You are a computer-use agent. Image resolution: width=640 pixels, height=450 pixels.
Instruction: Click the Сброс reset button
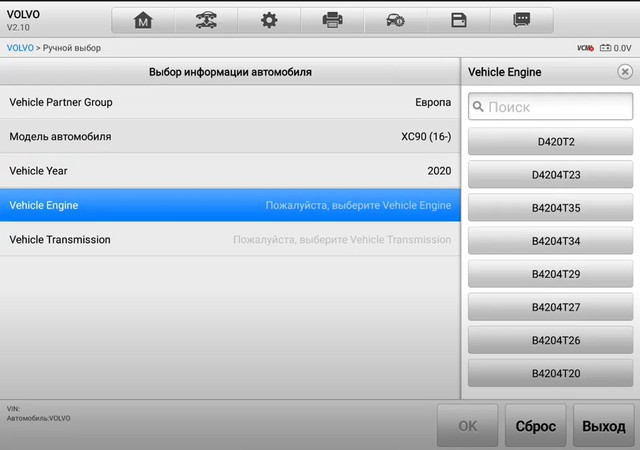pos(536,426)
